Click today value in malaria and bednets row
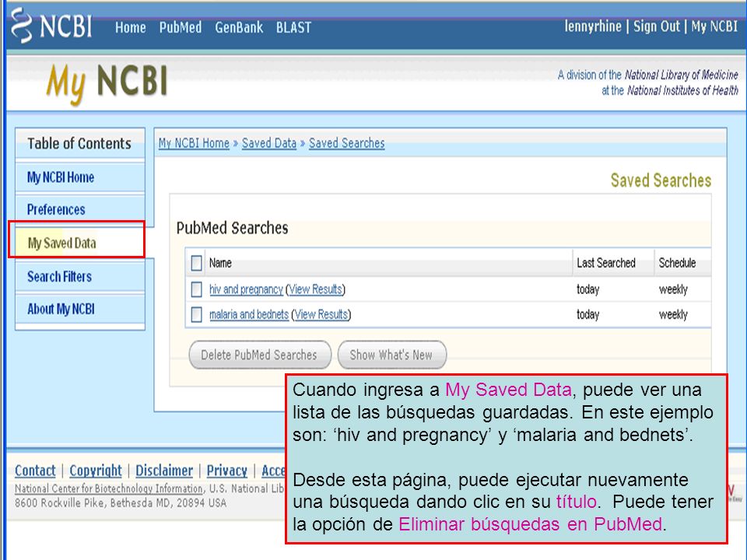 coord(588,315)
